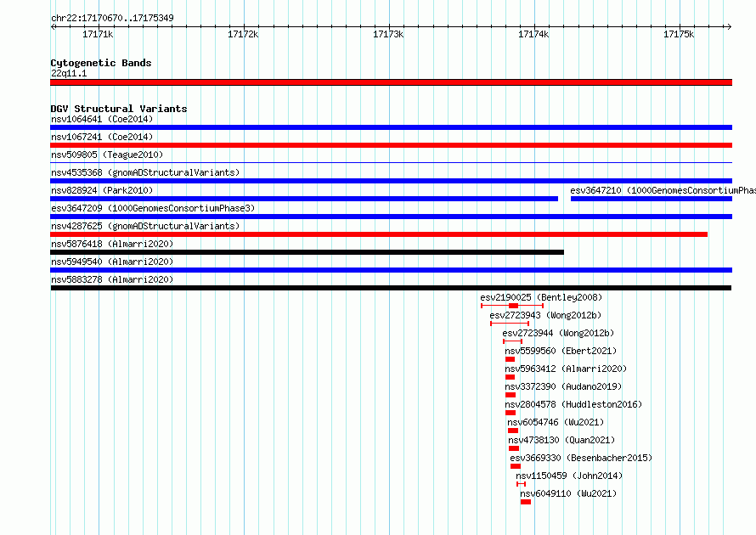Open the nsv828924 (Park2010) variant label

click(102, 190)
